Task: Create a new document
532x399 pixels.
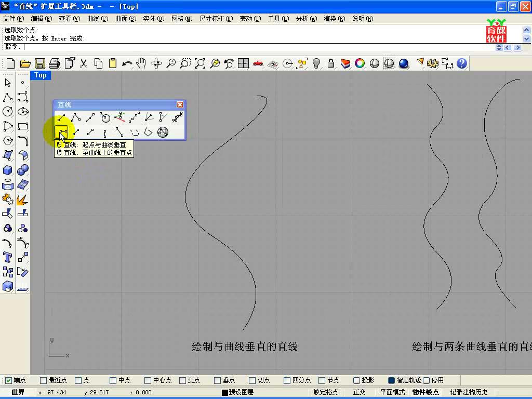Action: point(10,63)
